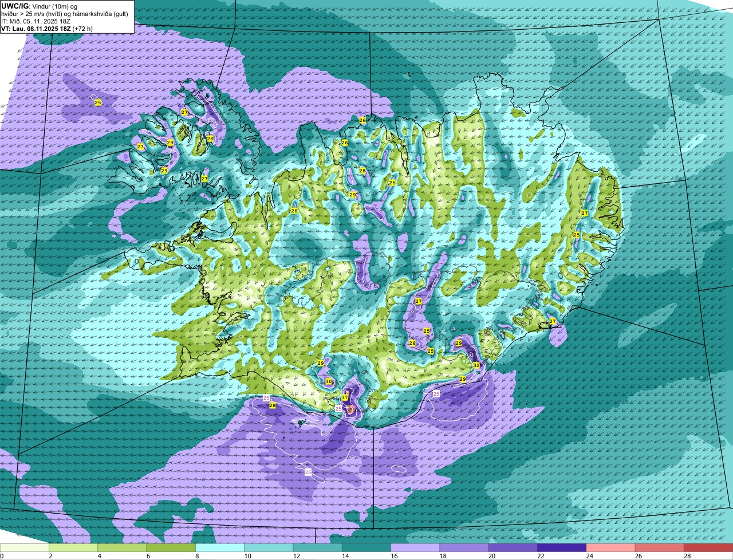The width and height of the screenshot is (733, 560).
Task: Select the 20–22 m/s legend color swatch
Action: click(513, 548)
